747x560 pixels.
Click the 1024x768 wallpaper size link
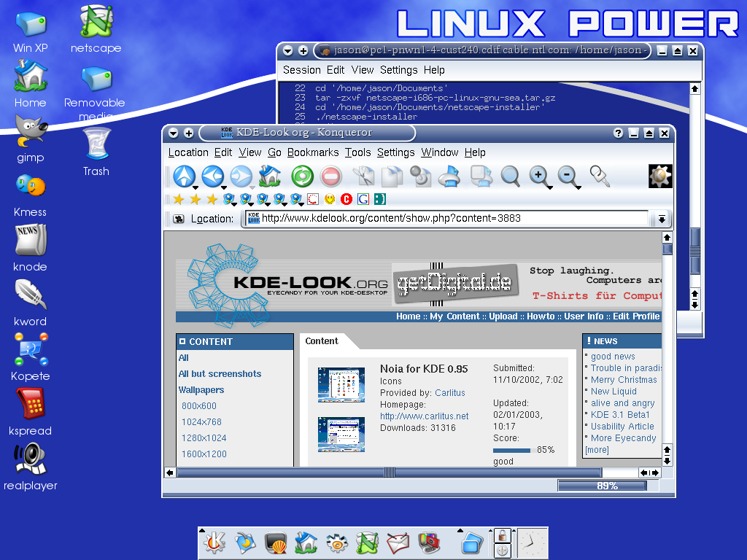[201, 422]
